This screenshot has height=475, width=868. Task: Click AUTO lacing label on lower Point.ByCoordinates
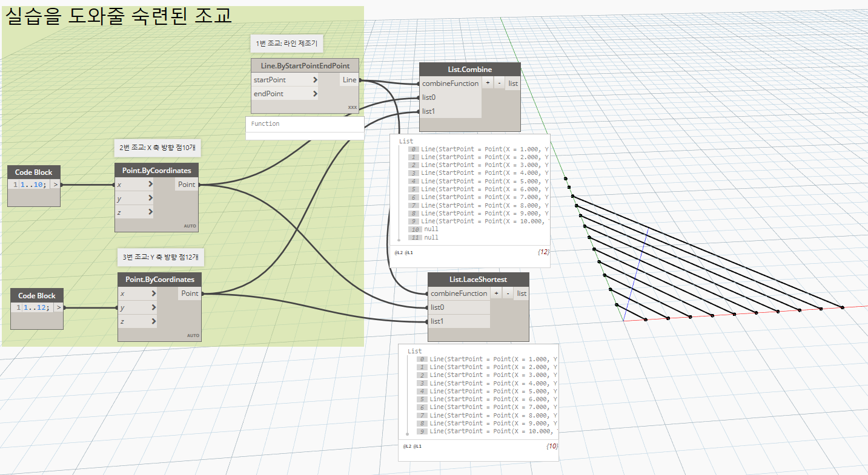point(193,335)
